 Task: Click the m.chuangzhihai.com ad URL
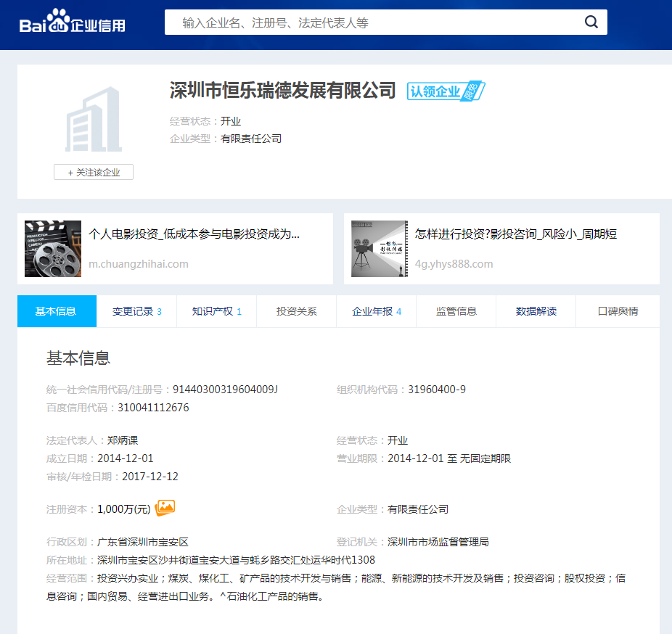pos(138,264)
